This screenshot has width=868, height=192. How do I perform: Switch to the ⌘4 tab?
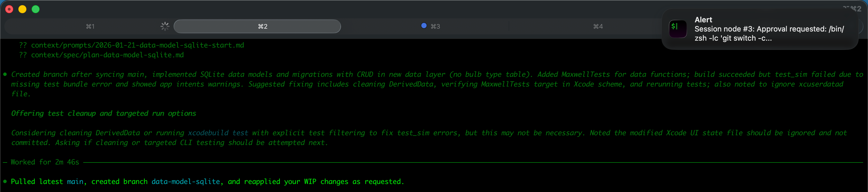pos(598,26)
